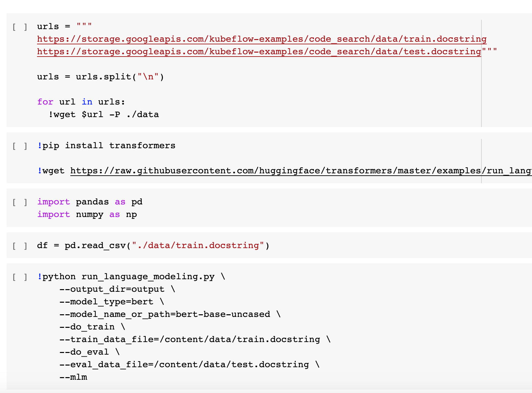The image size is (532, 393).
Task: Run the pd.read_csv cell
Action: tap(20, 246)
